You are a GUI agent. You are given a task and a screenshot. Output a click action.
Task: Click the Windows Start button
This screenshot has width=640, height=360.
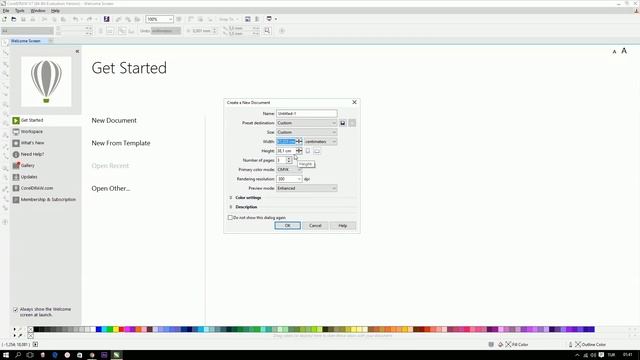pos(6,355)
